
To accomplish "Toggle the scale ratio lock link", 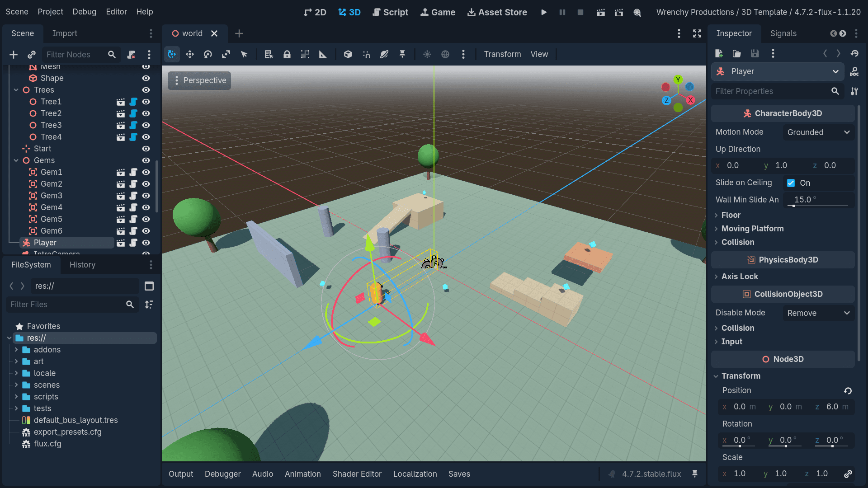I will pos(848,474).
